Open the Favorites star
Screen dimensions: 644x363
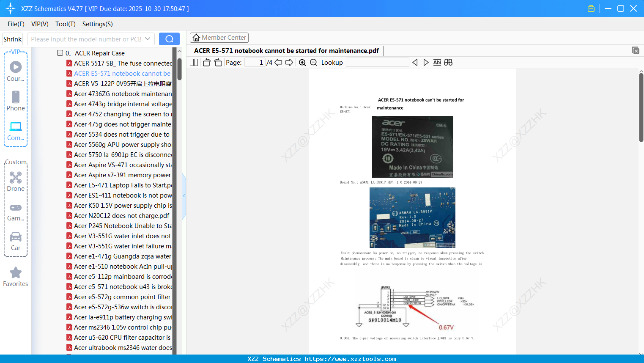pyautogui.click(x=16, y=277)
